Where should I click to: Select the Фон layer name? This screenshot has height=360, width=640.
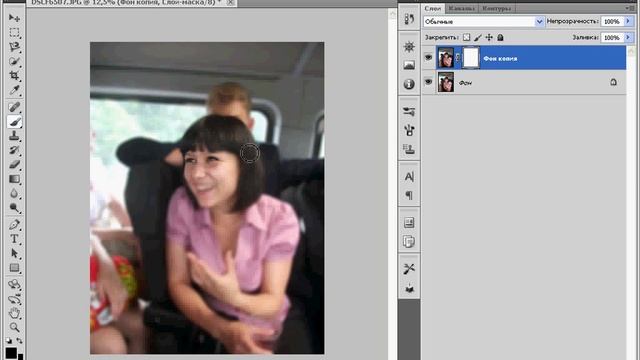coord(465,83)
